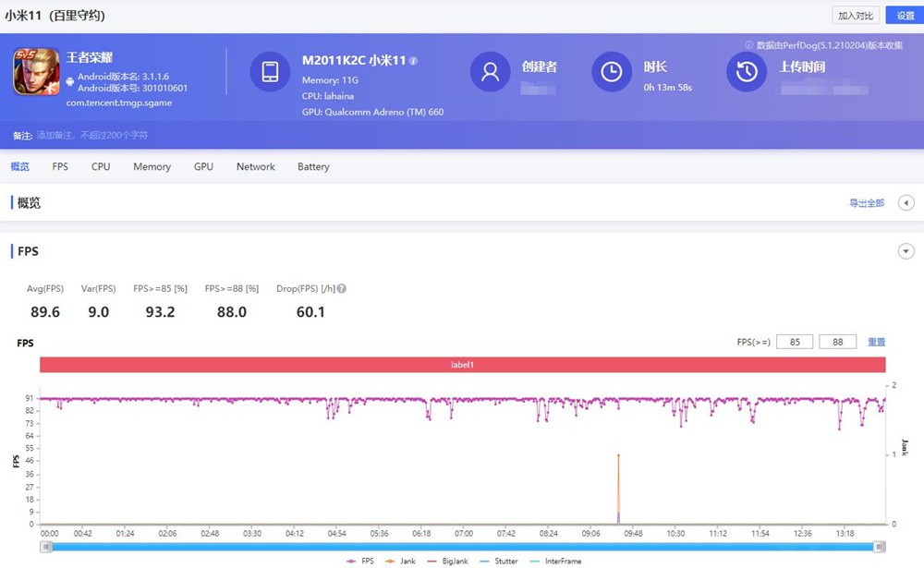
Task: Click the red label1 bar above chart
Action: (463, 365)
